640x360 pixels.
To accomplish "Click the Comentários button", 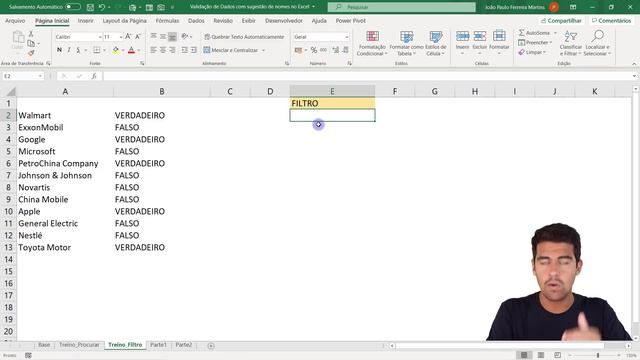I will [611, 20].
